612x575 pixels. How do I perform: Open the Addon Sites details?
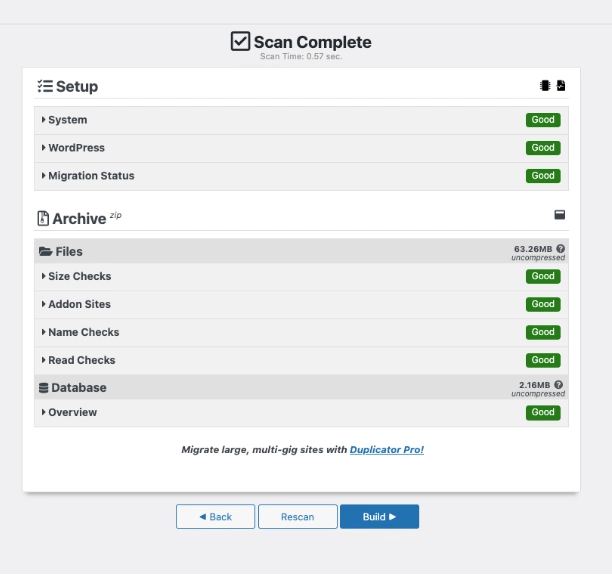[78, 304]
